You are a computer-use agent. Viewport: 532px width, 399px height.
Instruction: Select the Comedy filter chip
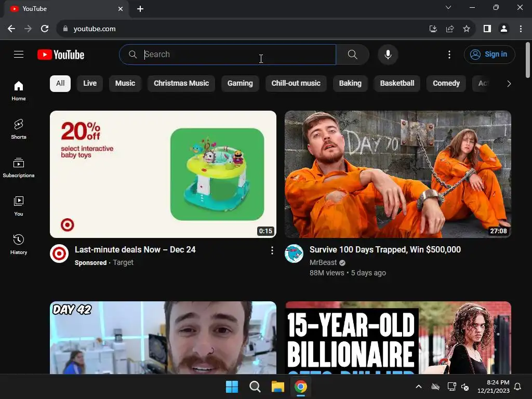(446, 84)
